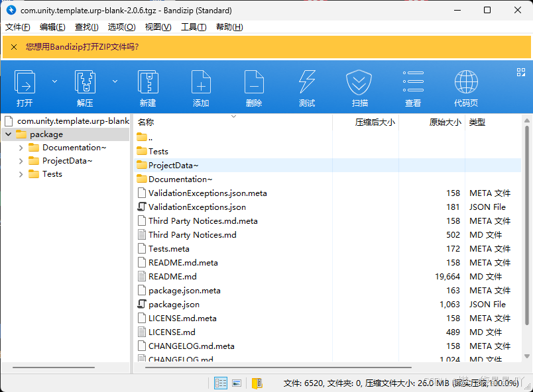Open the Find (查找) menu
Image resolution: width=533 pixels, height=392 pixels.
coord(87,26)
